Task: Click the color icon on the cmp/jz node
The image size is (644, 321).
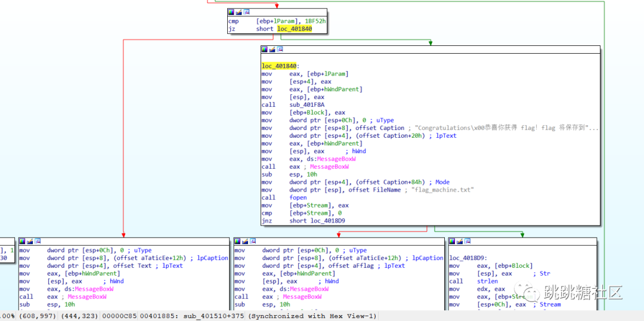Action: pyautogui.click(x=231, y=13)
